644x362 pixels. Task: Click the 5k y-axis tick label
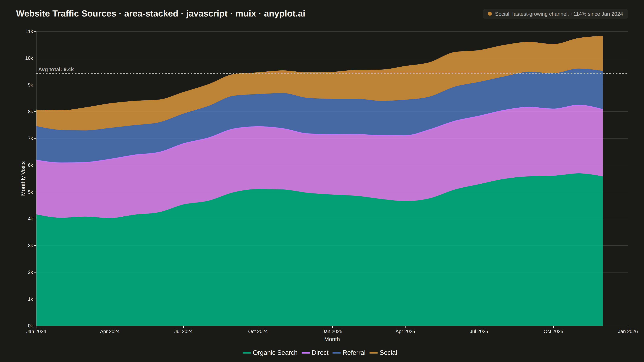(31, 192)
